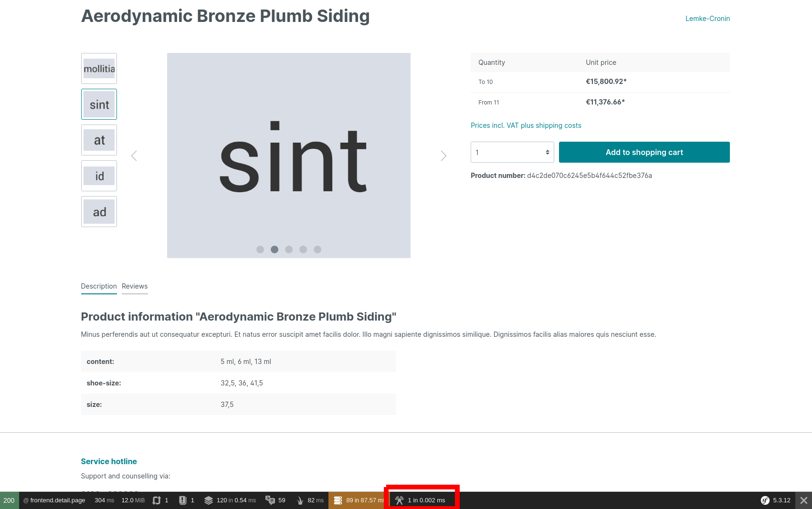The width and height of the screenshot is (812, 509).
Task: Click the Ajax requests icon in toolbar
Action: (157, 500)
